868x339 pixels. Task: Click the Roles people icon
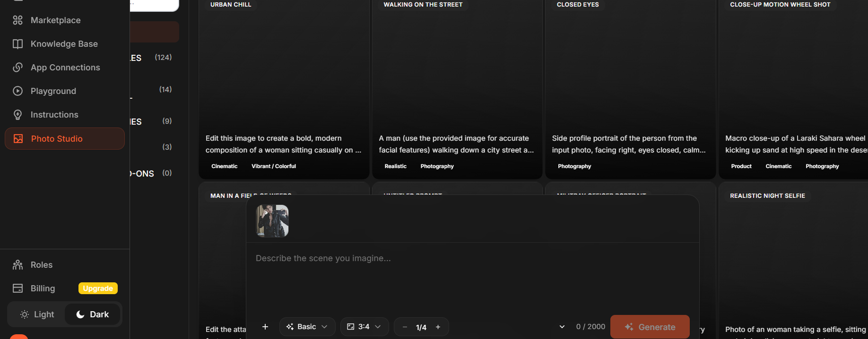coord(17,265)
